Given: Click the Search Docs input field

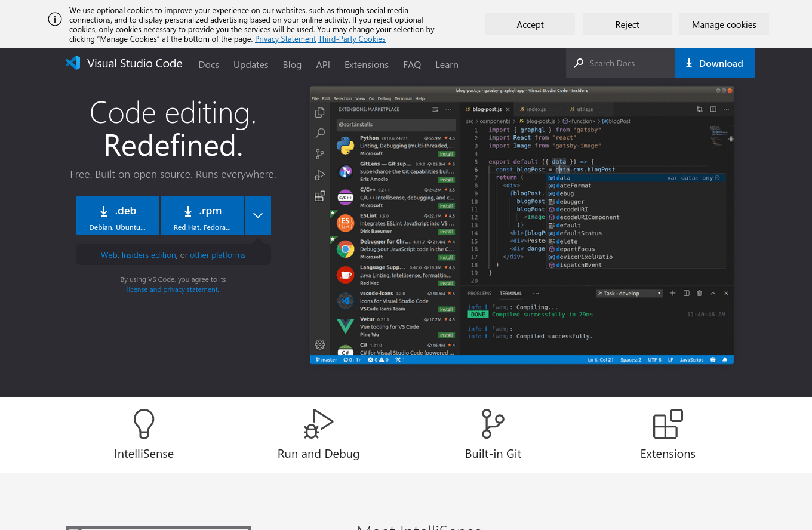Looking at the screenshot, I should [x=629, y=63].
